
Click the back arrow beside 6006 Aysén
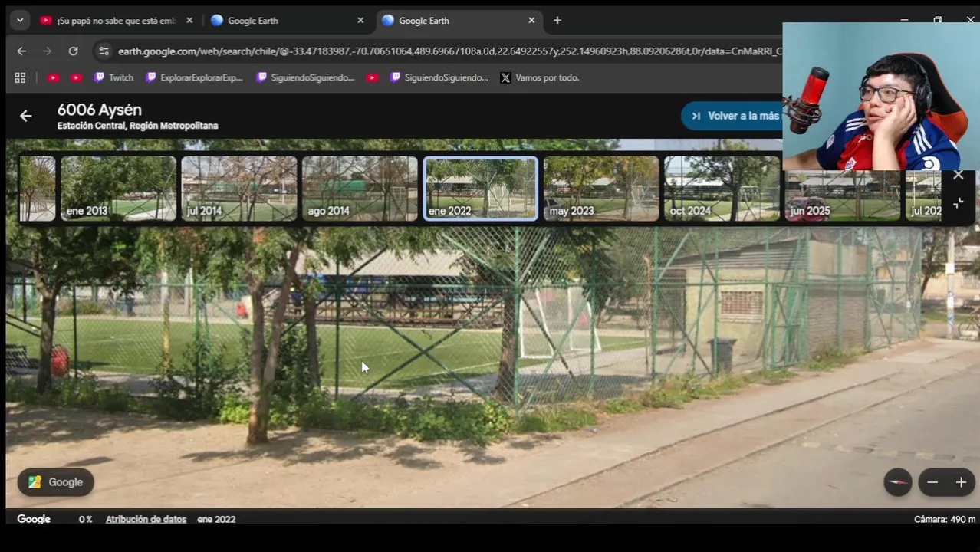[x=25, y=116]
